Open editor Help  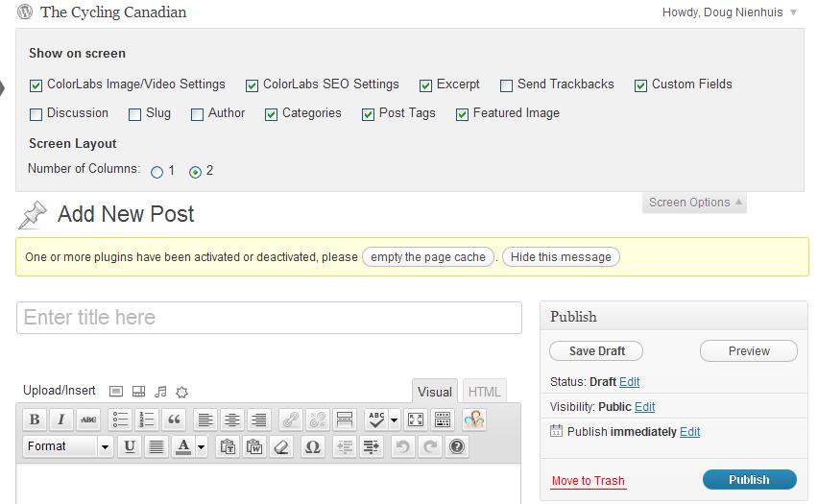[x=457, y=446]
